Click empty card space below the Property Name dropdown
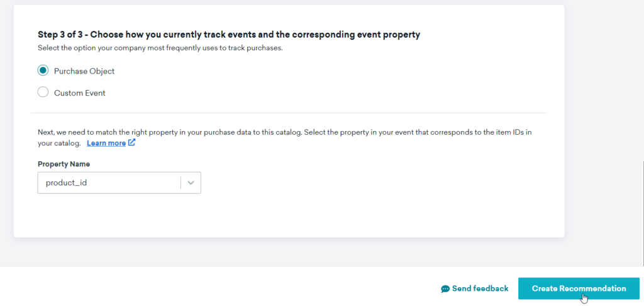The image size is (644, 306). coord(289,215)
